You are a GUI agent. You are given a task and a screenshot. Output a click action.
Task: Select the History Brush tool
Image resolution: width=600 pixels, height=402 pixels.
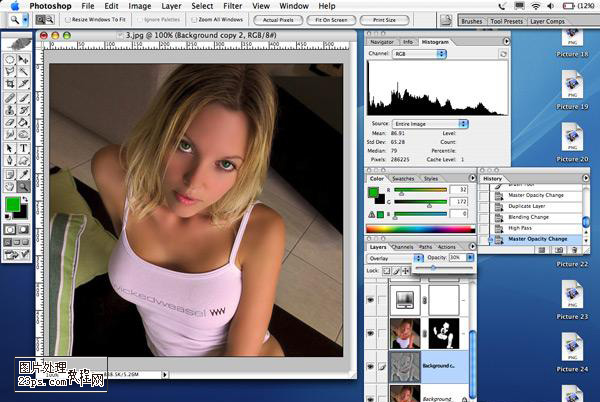point(23,110)
